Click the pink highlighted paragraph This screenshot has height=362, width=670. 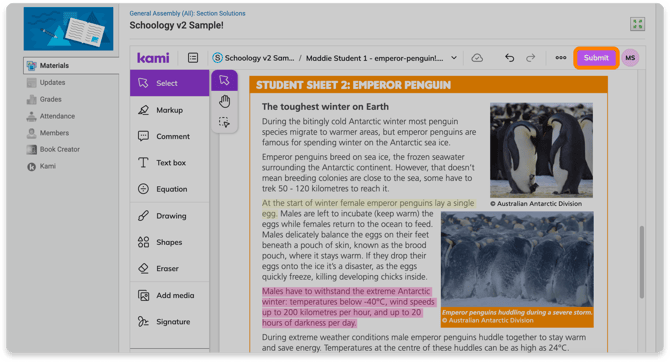point(348,307)
